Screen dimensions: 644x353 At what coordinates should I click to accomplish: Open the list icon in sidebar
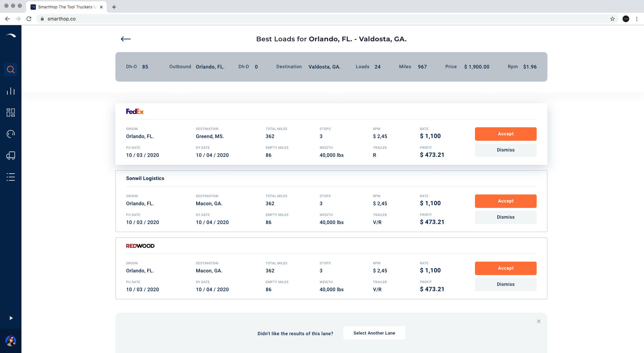tap(11, 177)
